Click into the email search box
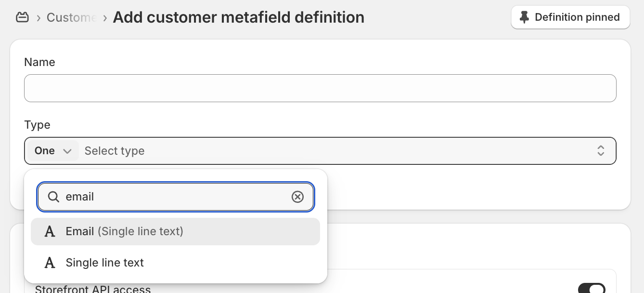 click(176, 197)
